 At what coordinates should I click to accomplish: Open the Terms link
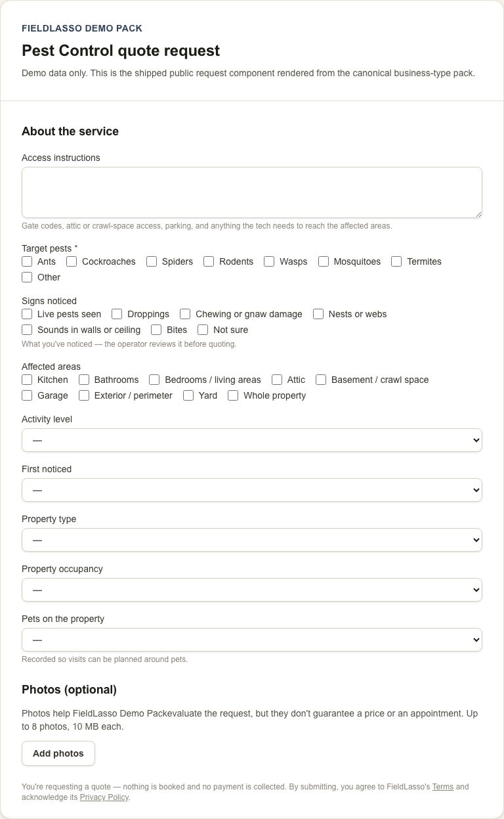pos(443,787)
